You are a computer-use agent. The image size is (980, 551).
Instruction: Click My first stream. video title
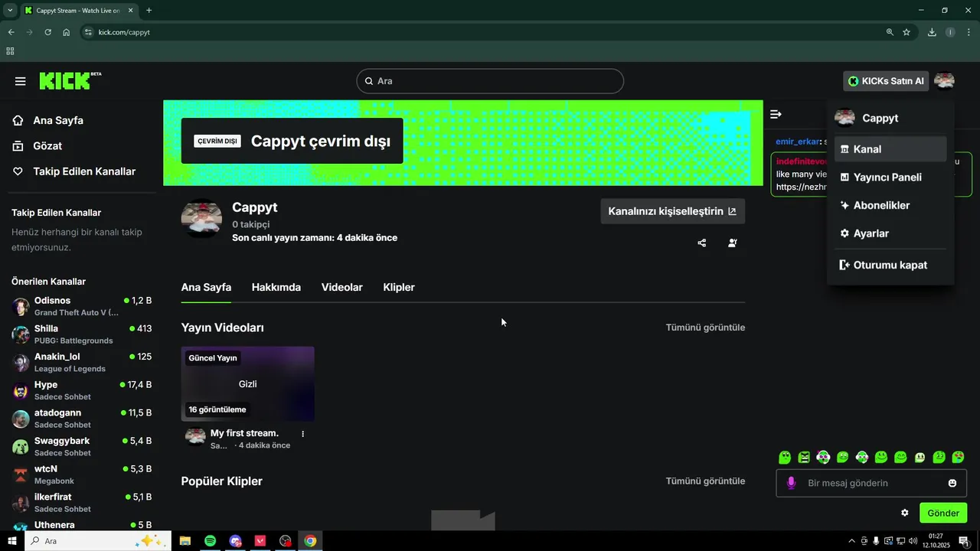244,433
